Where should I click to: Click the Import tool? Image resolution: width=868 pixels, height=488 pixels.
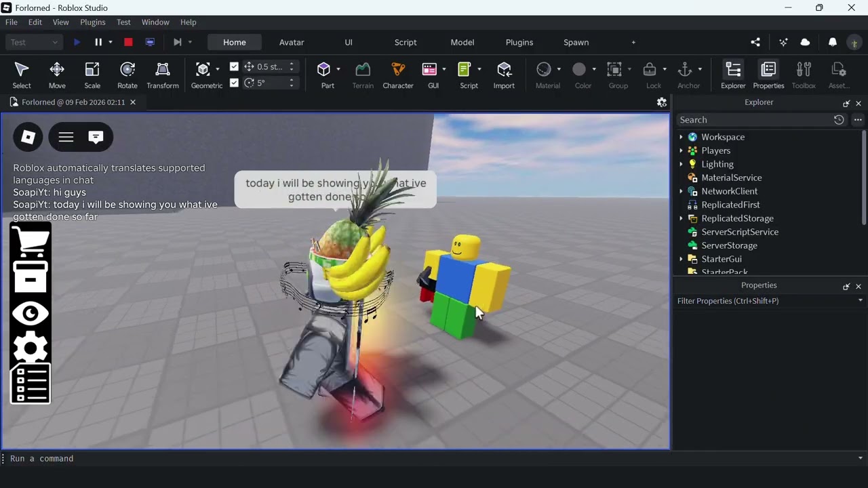click(504, 75)
